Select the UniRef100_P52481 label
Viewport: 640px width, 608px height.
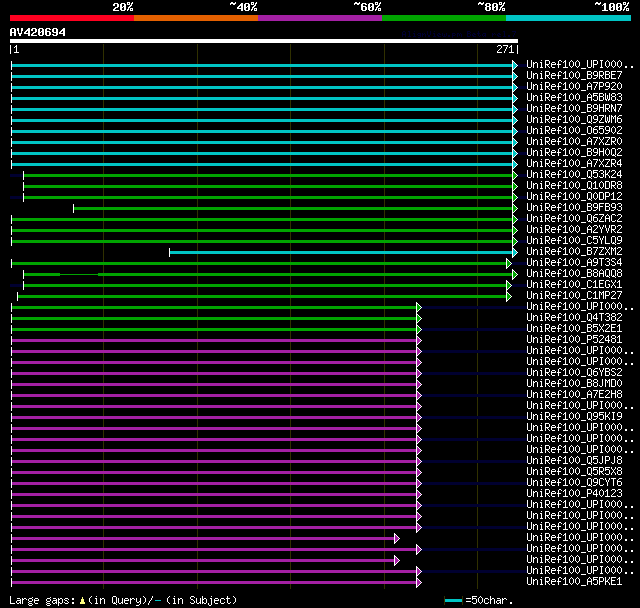tap(574, 340)
